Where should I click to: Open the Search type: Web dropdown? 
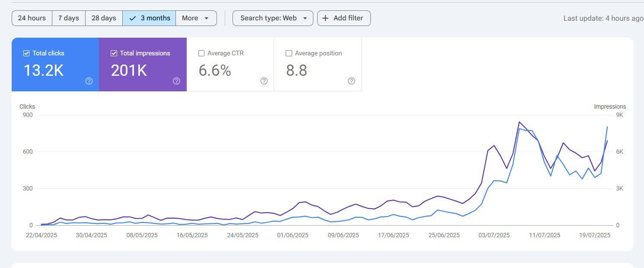tap(273, 18)
